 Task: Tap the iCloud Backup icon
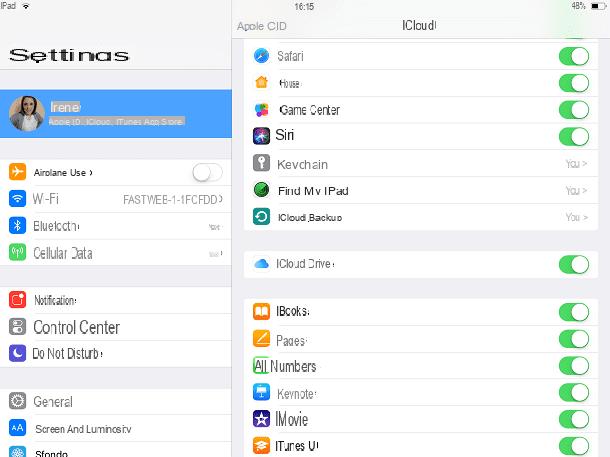261,217
